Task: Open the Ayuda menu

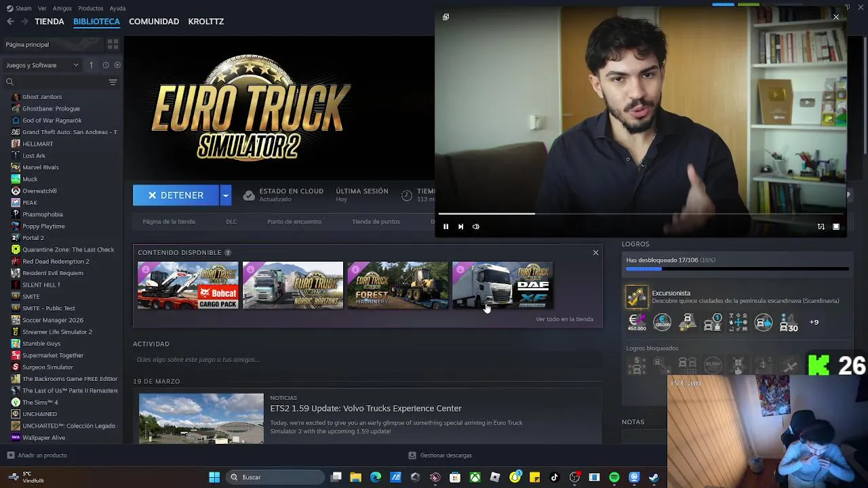Action: click(117, 8)
